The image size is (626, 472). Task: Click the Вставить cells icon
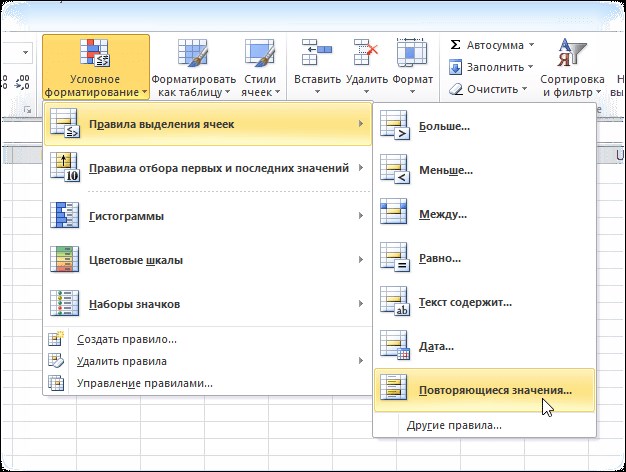(317, 52)
